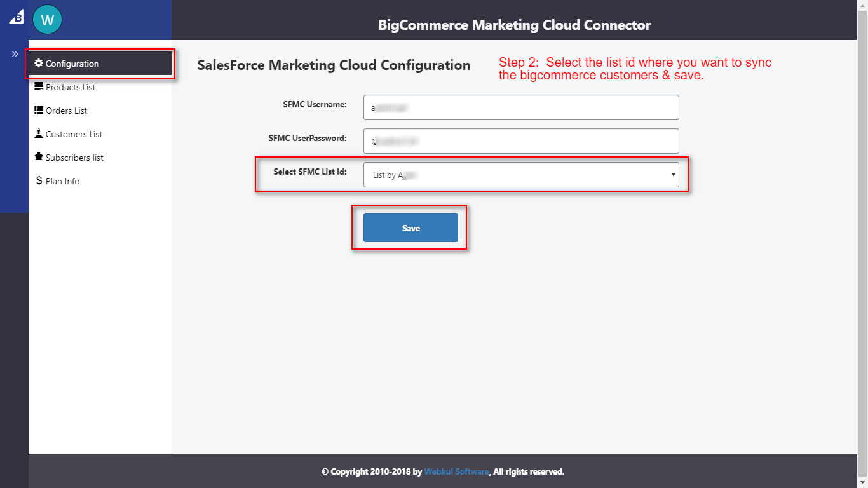Click the Customers List person icon
This screenshot has width=868, height=488.
click(x=39, y=133)
